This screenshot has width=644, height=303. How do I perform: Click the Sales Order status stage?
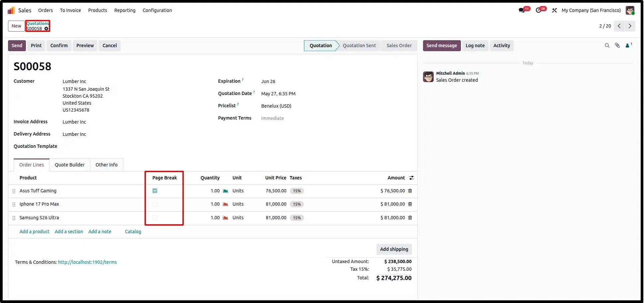(x=399, y=46)
